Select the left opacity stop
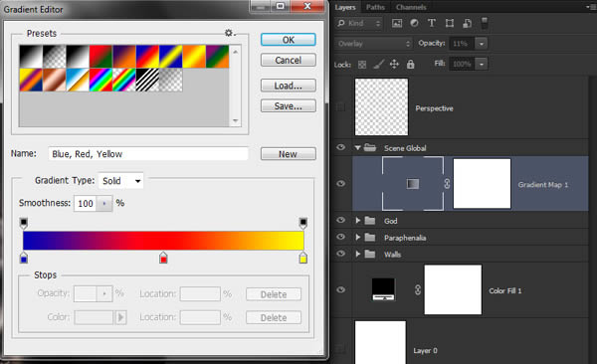The width and height of the screenshot is (597, 364). pyautogui.click(x=24, y=223)
